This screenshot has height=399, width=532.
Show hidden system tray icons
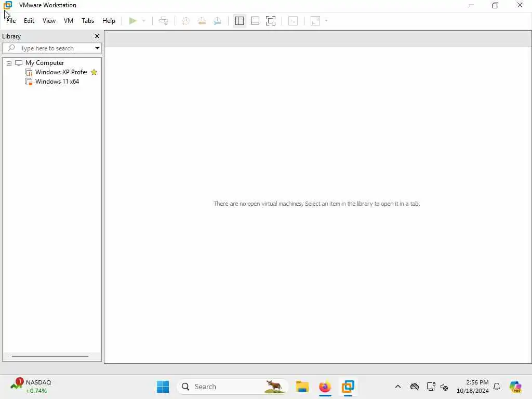(398, 387)
